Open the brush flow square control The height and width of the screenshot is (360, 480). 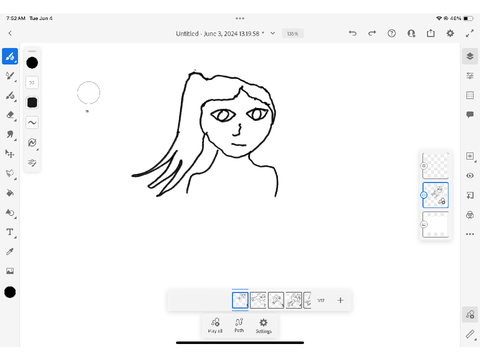32,103
